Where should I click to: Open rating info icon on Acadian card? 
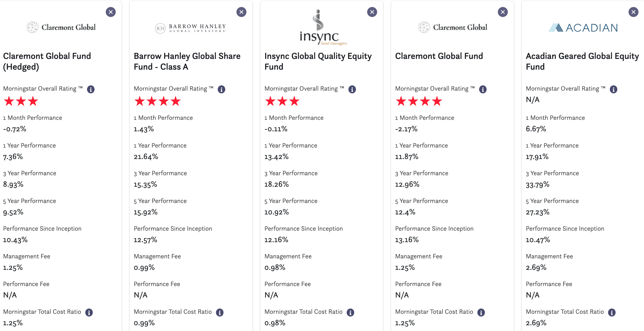613,89
